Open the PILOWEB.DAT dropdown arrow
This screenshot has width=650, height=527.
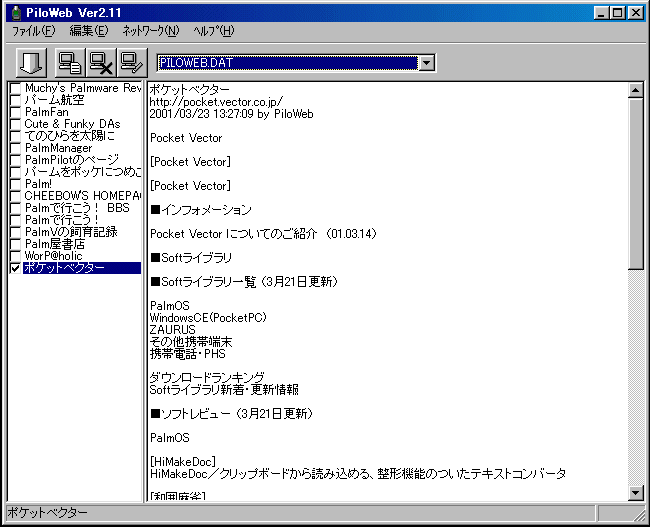tap(427, 63)
